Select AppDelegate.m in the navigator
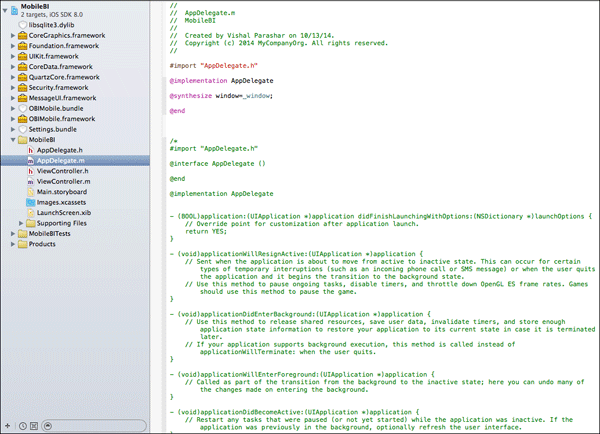 (60, 161)
